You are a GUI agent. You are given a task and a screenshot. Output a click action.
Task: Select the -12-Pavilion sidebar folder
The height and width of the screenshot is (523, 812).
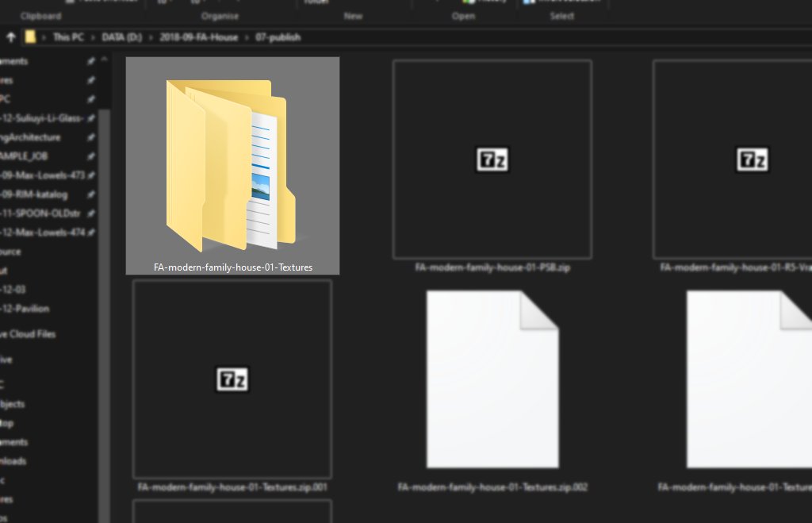click(25, 309)
